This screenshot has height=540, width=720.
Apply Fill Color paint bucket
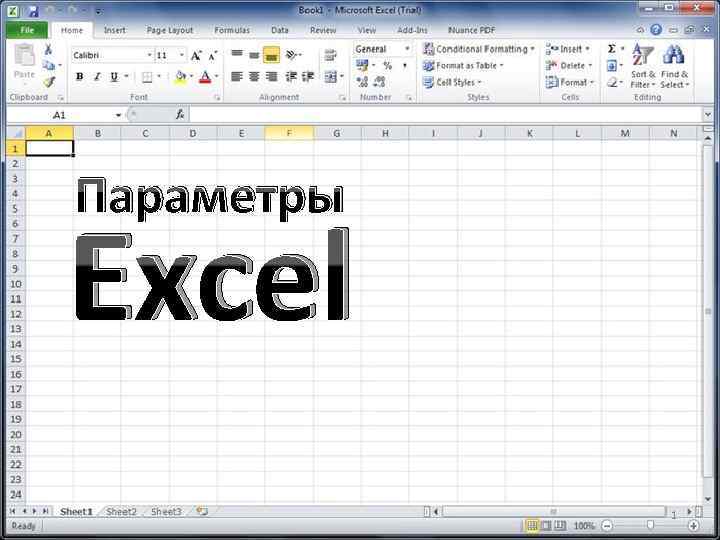181,77
